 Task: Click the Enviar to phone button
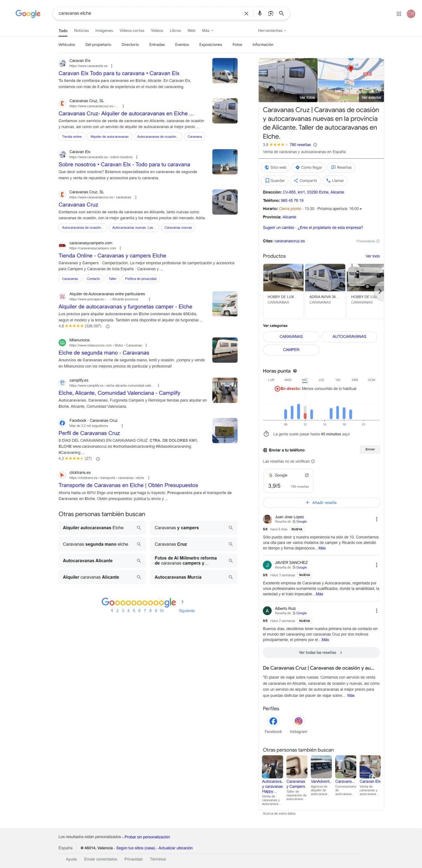tap(370, 450)
